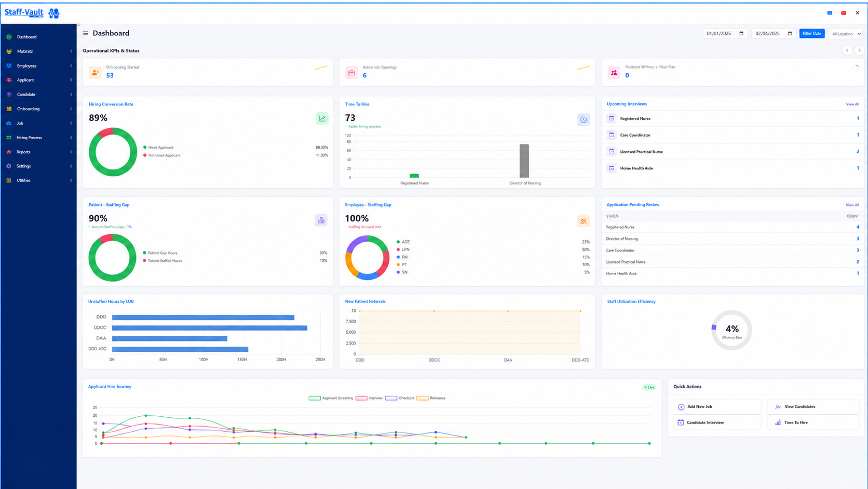868x489 pixels.
Task: Toggle the hamburger menu next to Dashboard
Action: point(86,33)
